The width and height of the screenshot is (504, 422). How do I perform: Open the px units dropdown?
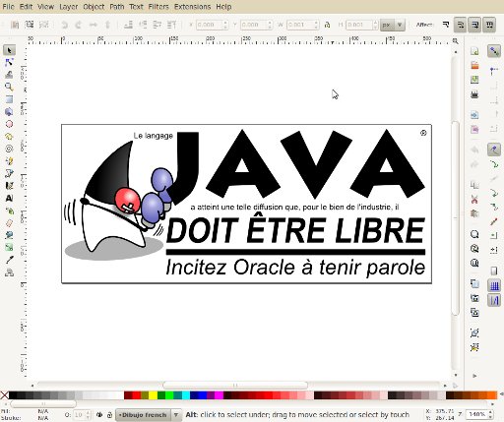[393, 25]
